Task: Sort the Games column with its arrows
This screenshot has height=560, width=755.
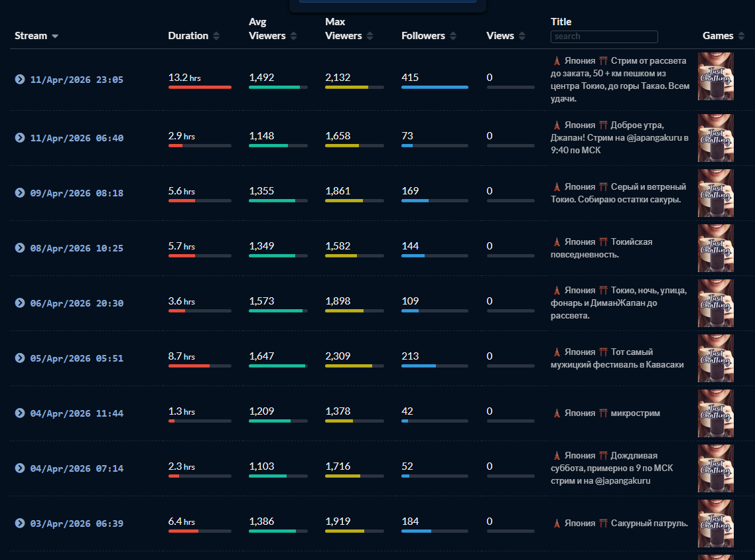Action: pos(741,36)
